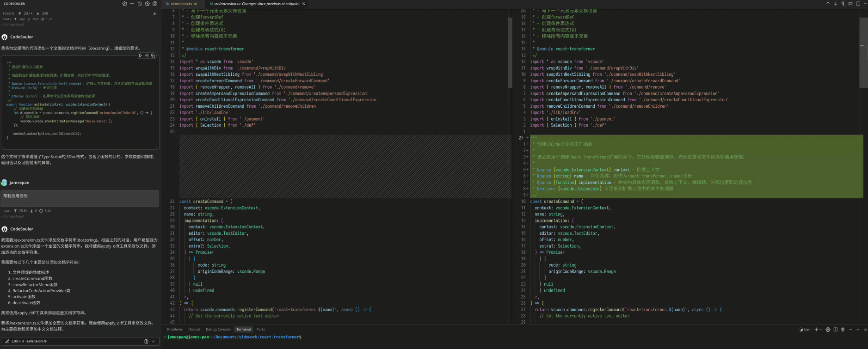This screenshot has height=349, width=868.
Task: Copy the code block in first reply
Action: pos(153,56)
